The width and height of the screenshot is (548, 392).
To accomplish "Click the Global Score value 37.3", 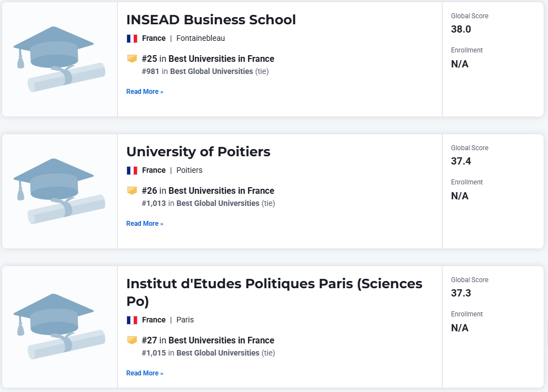I will tap(461, 293).
